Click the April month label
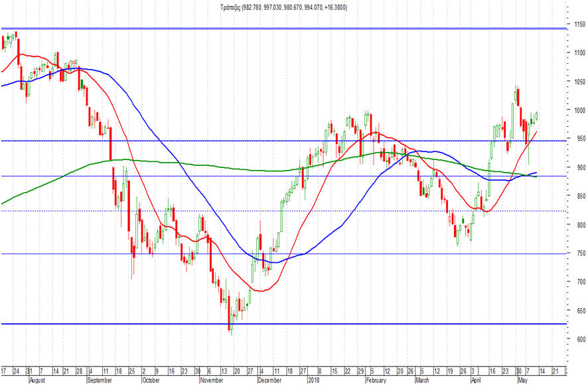The height and width of the screenshot is (385, 588). [x=476, y=380]
